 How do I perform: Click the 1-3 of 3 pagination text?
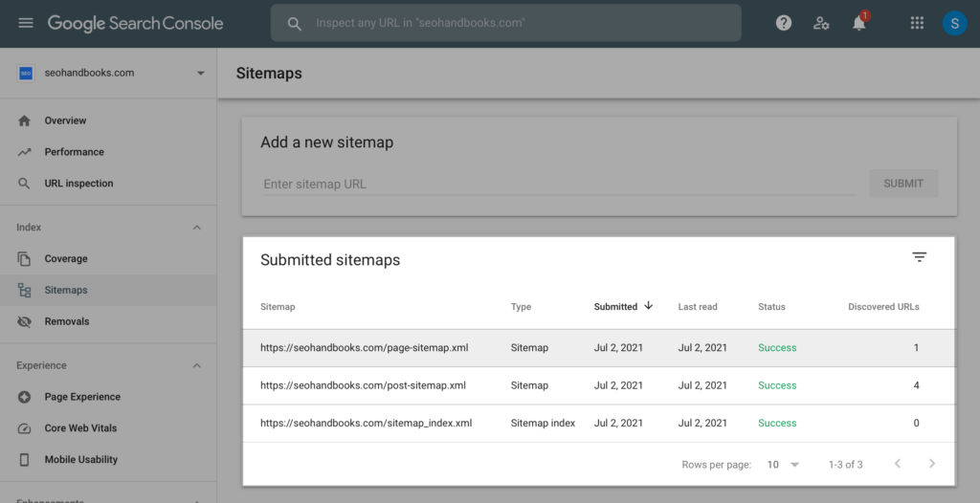click(x=846, y=464)
